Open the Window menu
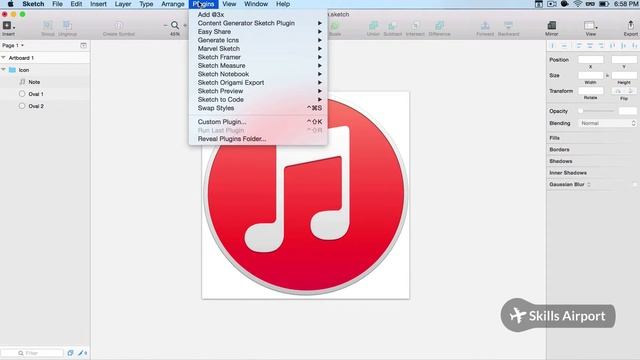Viewport: 640px width, 360px height. pos(256,4)
